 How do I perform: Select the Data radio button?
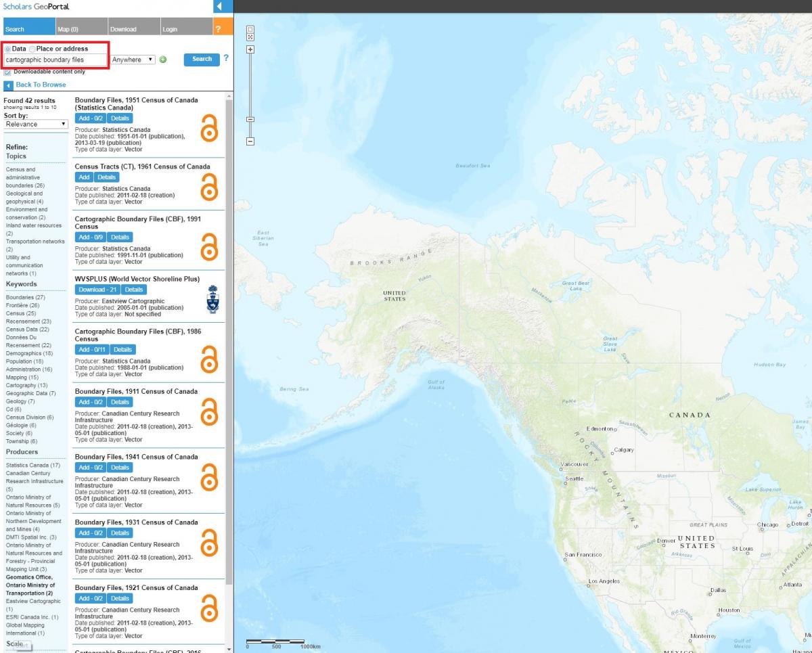click(x=7, y=49)
